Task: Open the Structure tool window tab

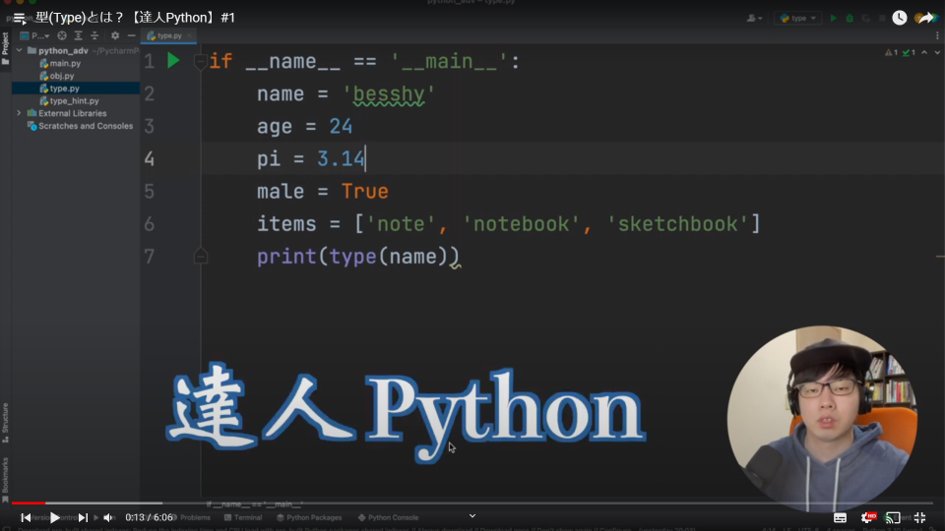Action: pyautogui.click(x=5, y=423)
